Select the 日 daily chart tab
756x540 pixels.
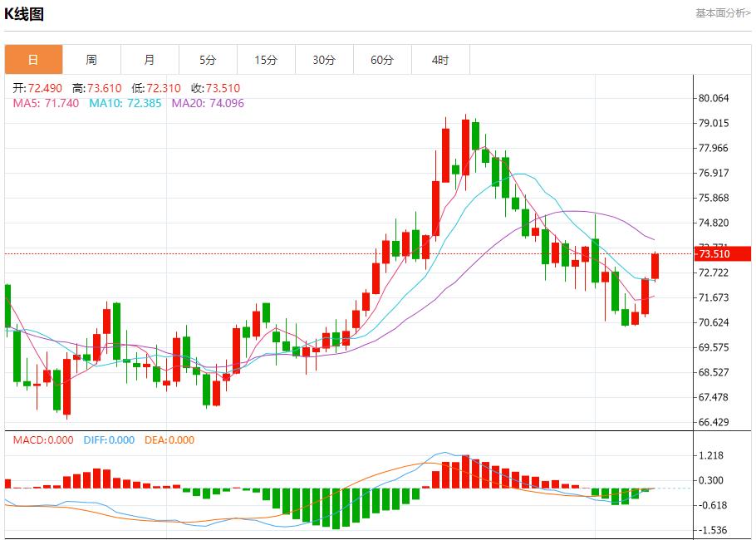33,60
